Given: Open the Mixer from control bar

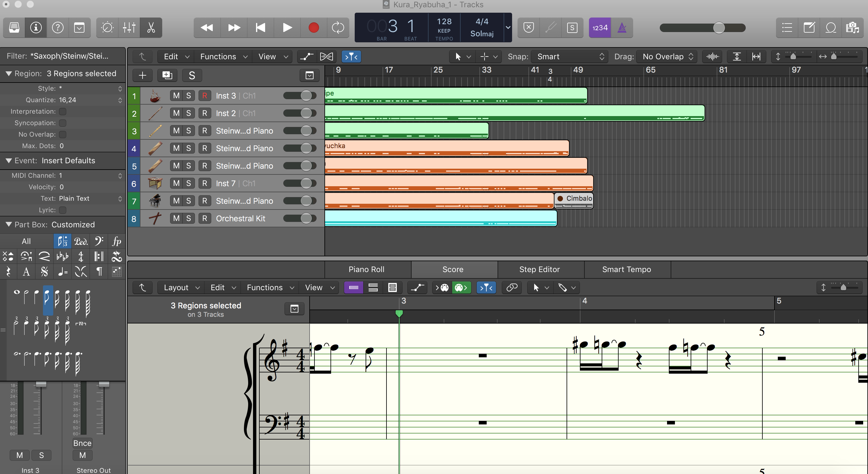Looking at the screenshot, I should (x=129, y=28).
